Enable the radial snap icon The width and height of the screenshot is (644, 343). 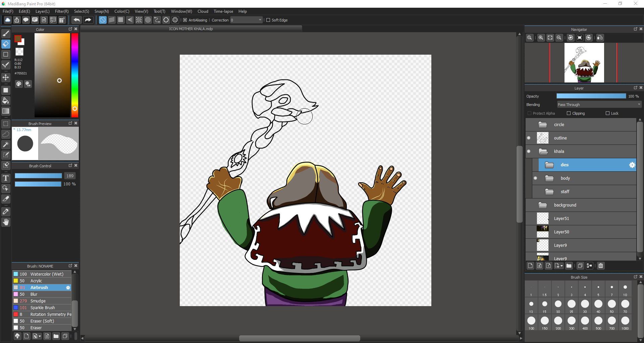[x=139, y=20]
